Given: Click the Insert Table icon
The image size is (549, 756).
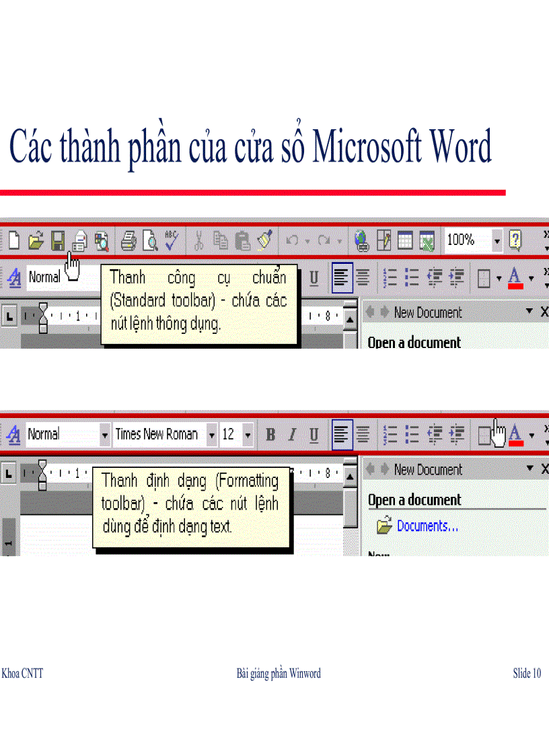Looking at the screenshot, I should point(405,240).
